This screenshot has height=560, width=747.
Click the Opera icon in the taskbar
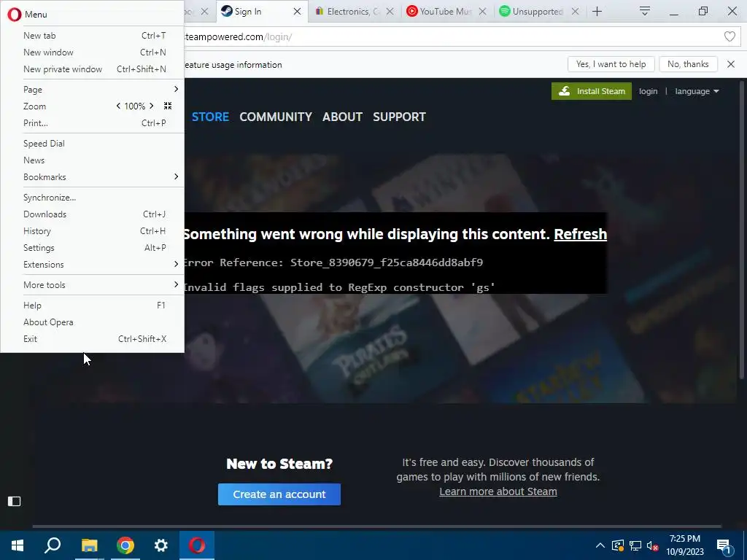pos(197,545)
